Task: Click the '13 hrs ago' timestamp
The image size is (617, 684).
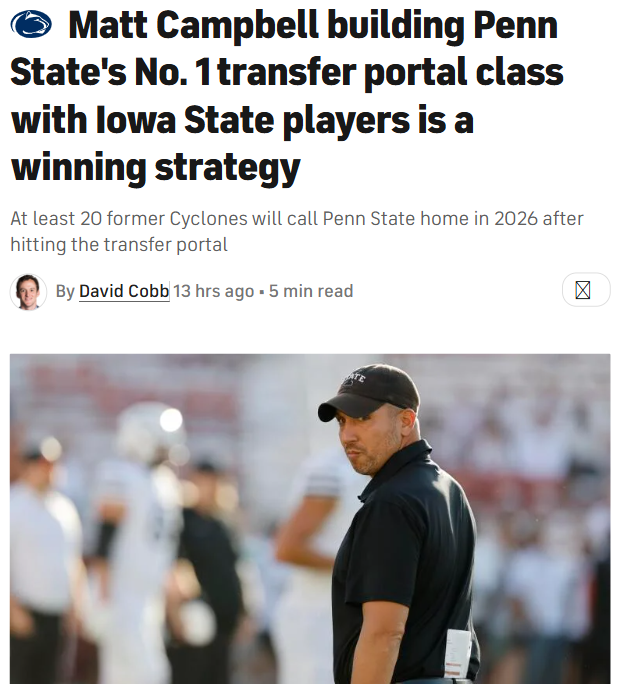Action: (213, 291)
